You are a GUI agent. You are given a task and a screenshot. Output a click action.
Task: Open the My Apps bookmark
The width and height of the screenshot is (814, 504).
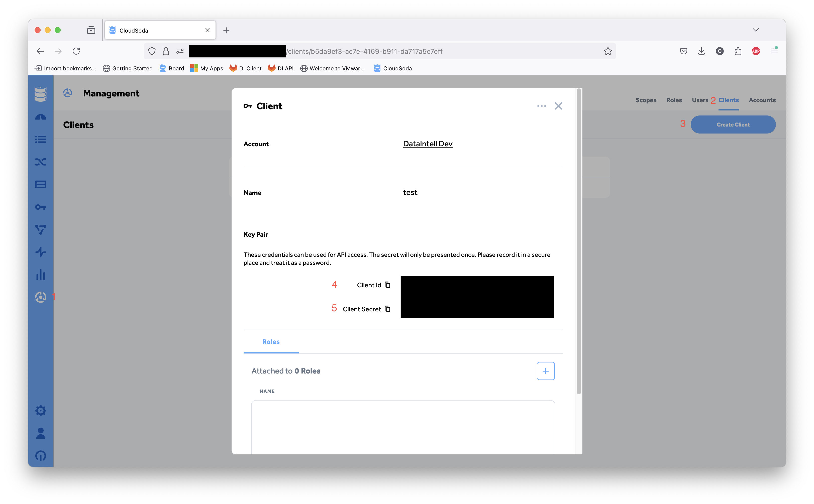point(207,68)
